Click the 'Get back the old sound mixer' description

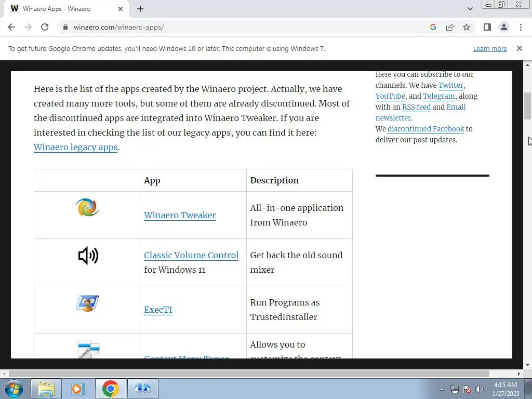click(296, 262)
